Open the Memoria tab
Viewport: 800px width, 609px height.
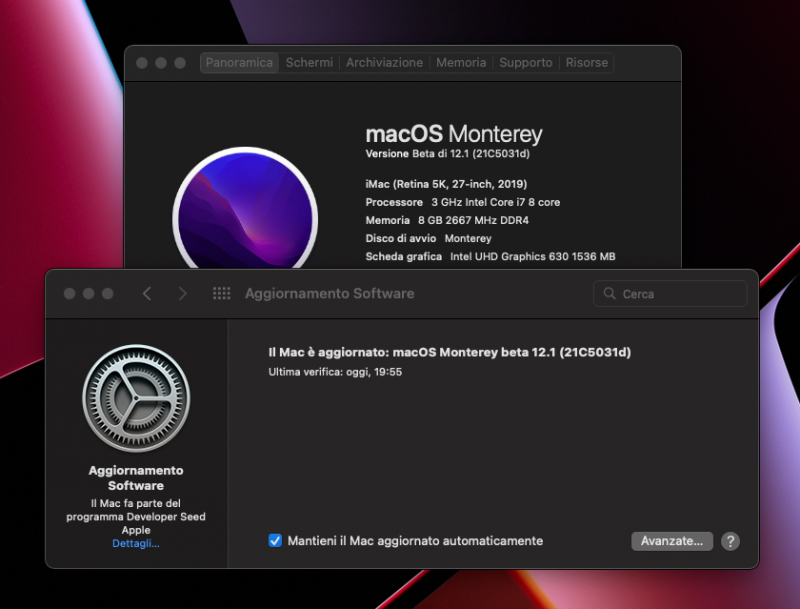tap(461, 63)
